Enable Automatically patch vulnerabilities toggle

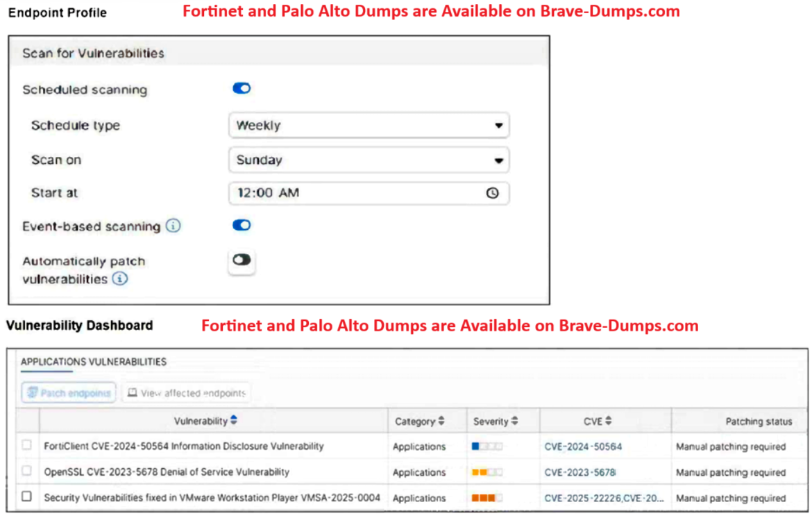point(242,260)
